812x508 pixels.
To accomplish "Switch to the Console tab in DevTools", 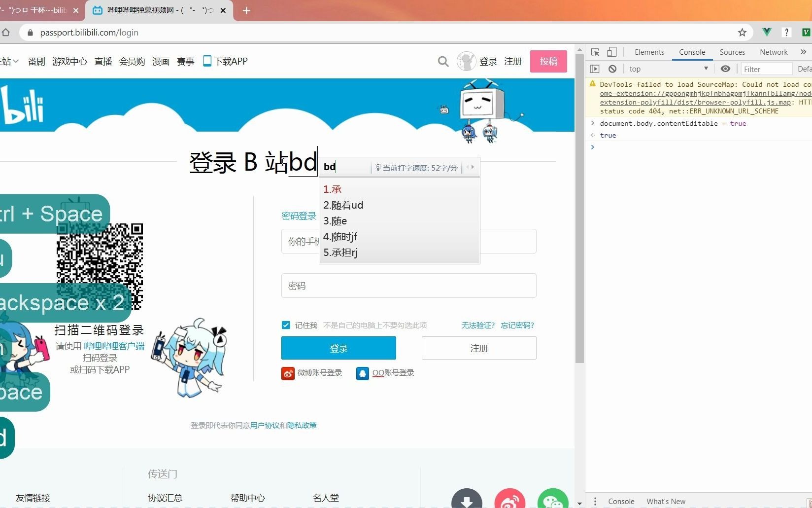I will 692,52.
